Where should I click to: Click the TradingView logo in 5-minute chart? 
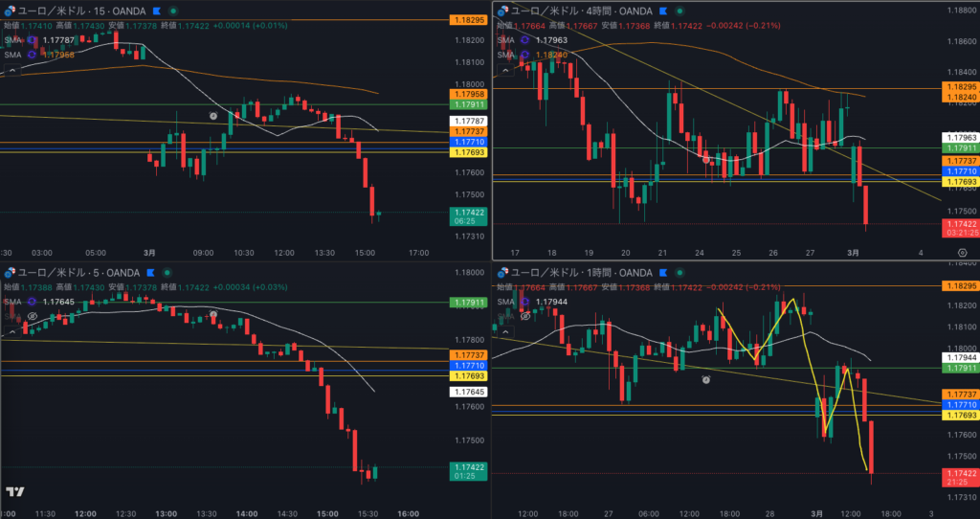point(14,492)
